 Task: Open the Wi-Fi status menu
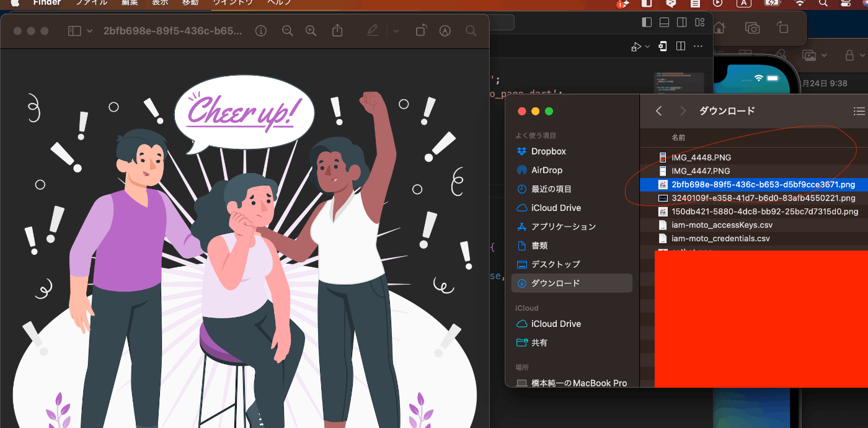[800, 2]
